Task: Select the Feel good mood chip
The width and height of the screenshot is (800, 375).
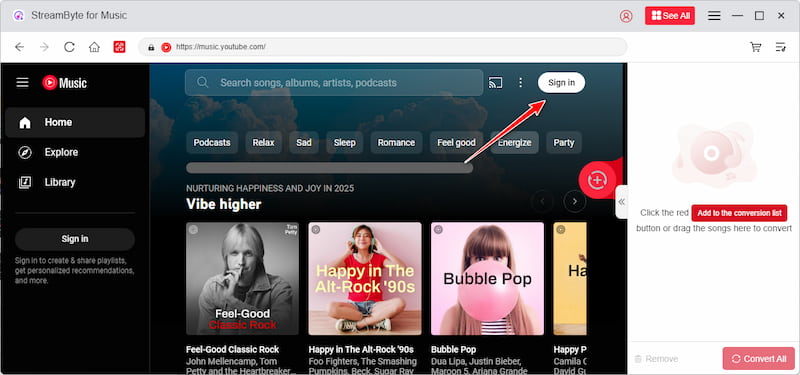Action: coord(456,142)
